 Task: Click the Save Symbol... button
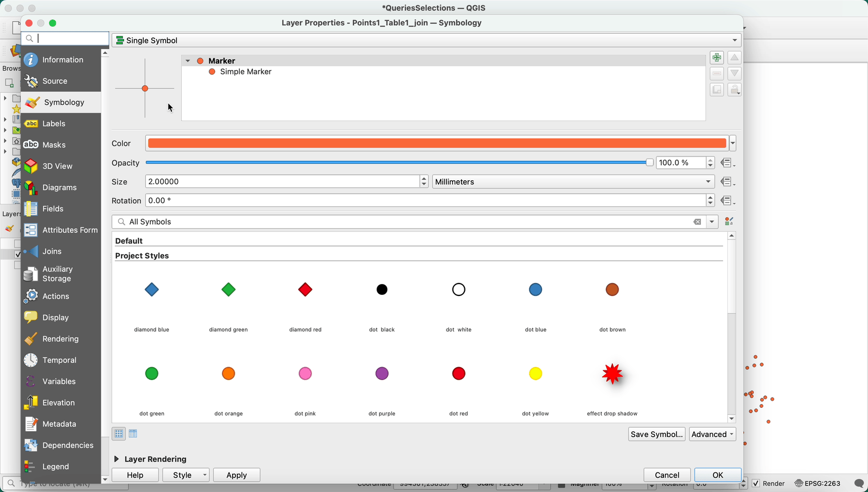pyautogui.click(x=657, y=434)
